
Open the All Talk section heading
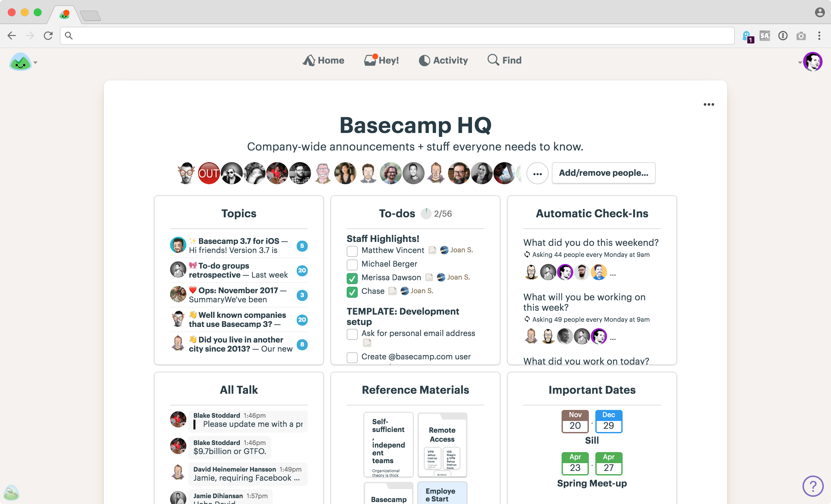(x=239, y=390)
